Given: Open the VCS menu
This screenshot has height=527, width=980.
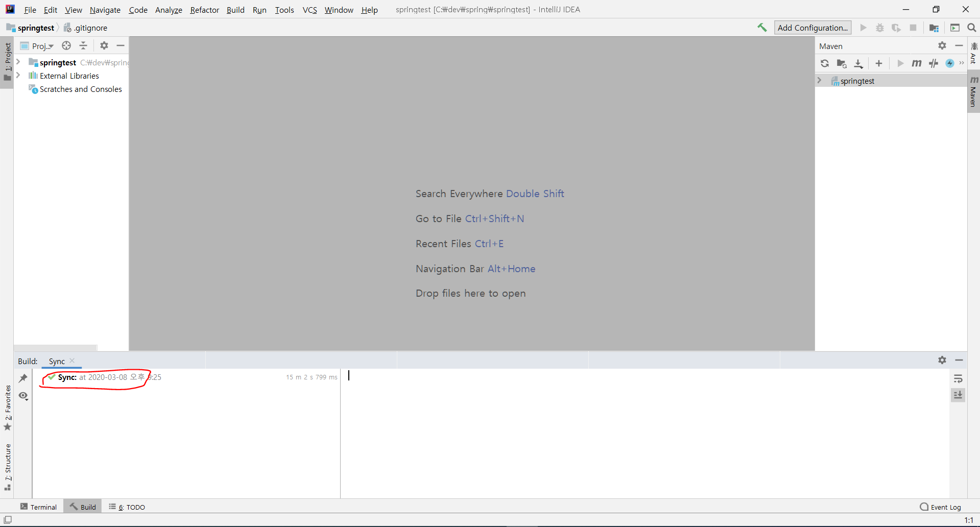Looking at the screenshot, I should coord(309,10).
